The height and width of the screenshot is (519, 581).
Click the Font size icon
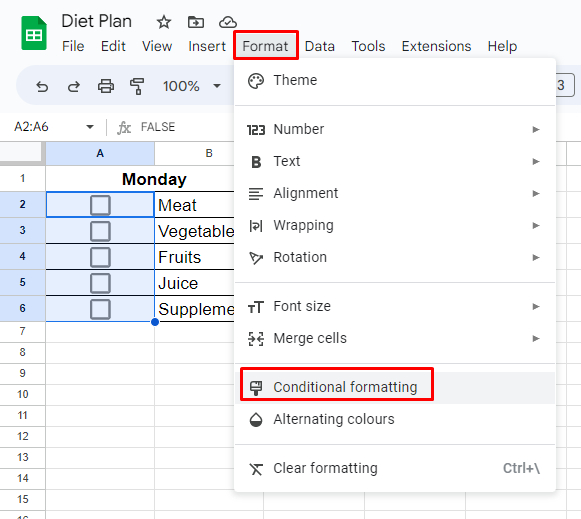tap(256, 307)
